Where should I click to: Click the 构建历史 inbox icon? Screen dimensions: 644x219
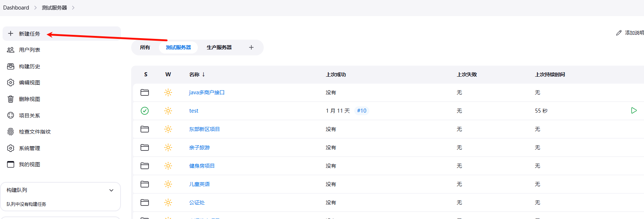click(x=11, y=66)
